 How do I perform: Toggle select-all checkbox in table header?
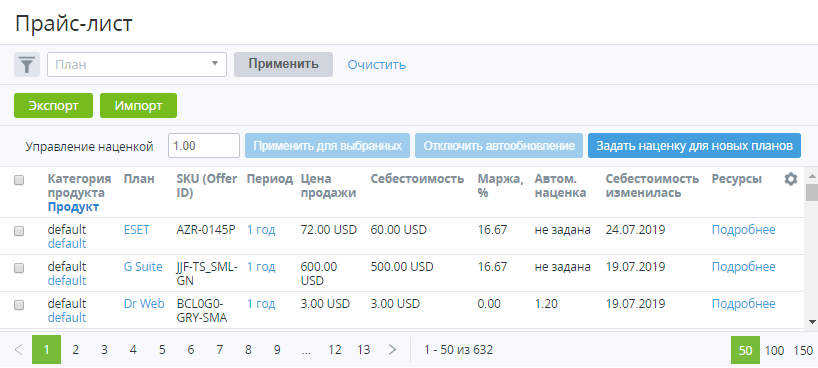pos(19,180)
